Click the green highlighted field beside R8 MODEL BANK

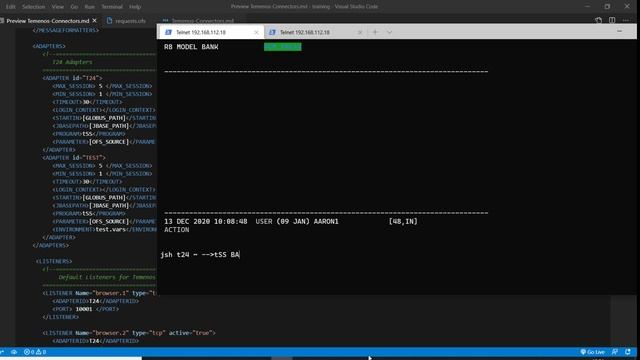[282, 47]
